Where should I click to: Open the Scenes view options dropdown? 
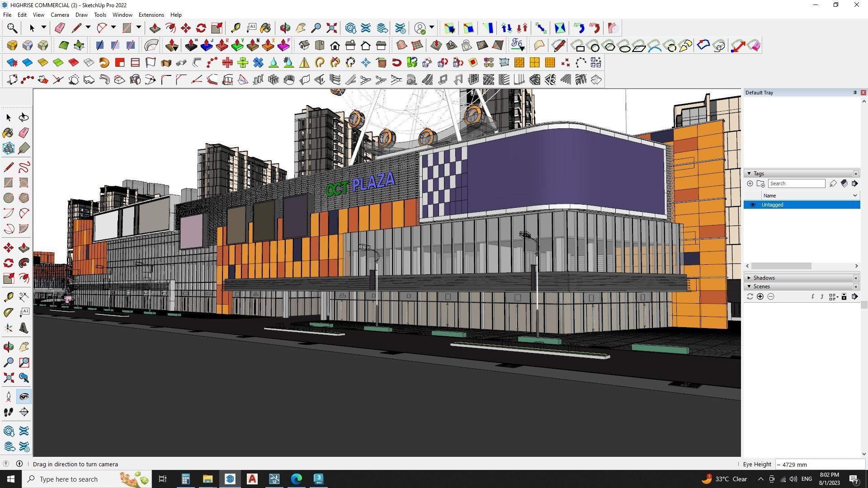(x=834, y=296)
